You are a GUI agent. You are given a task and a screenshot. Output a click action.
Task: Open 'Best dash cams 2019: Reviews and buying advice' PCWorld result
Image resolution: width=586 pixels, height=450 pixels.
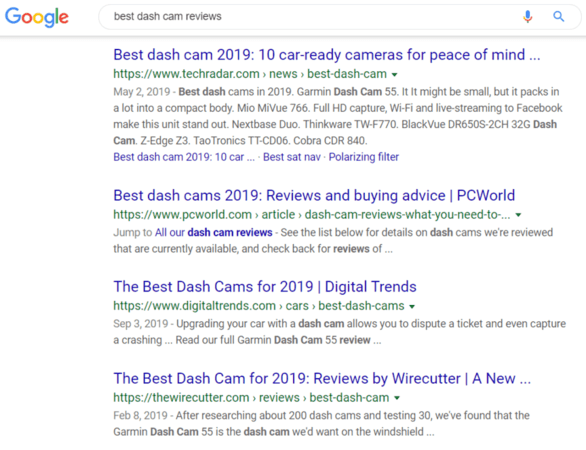314,195
